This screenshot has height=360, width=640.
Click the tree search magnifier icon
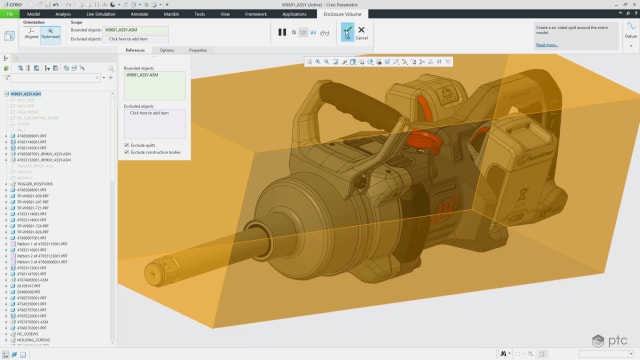pos(111,68)
